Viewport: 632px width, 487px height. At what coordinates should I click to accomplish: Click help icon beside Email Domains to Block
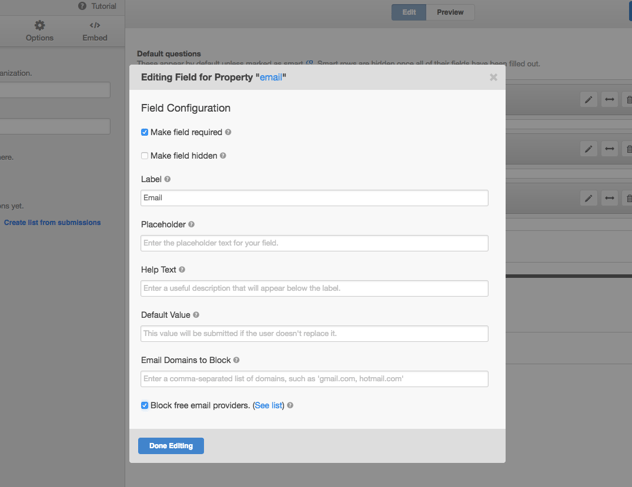click(237, 360)
